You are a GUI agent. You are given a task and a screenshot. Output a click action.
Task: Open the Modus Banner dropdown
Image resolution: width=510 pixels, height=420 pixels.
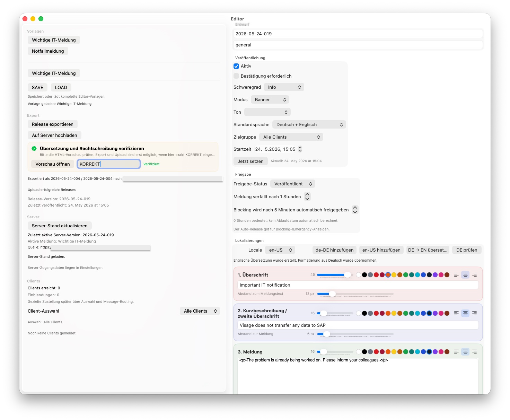point(270,100)
